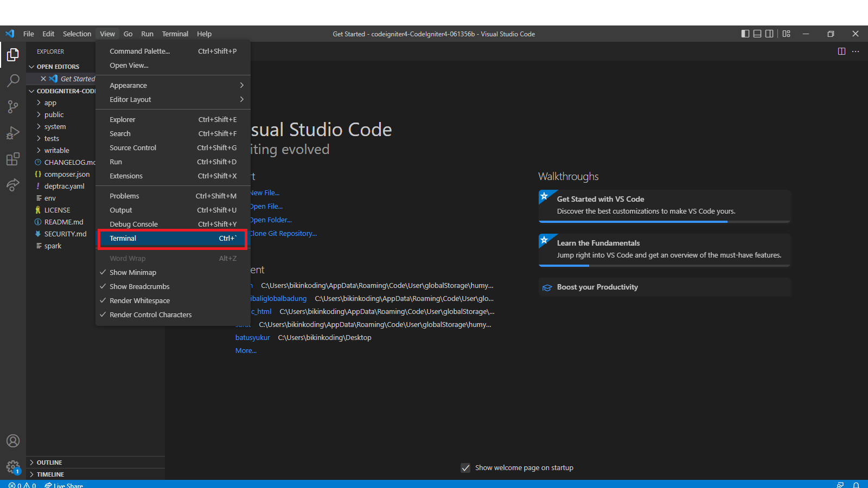Click errors and warnings status indicator

22,485
